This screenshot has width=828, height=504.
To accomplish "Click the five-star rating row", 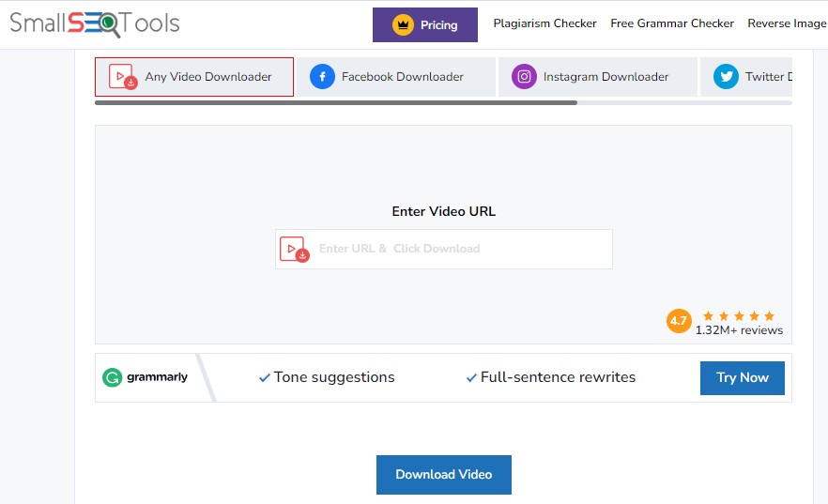I will [x=739, y=316].
